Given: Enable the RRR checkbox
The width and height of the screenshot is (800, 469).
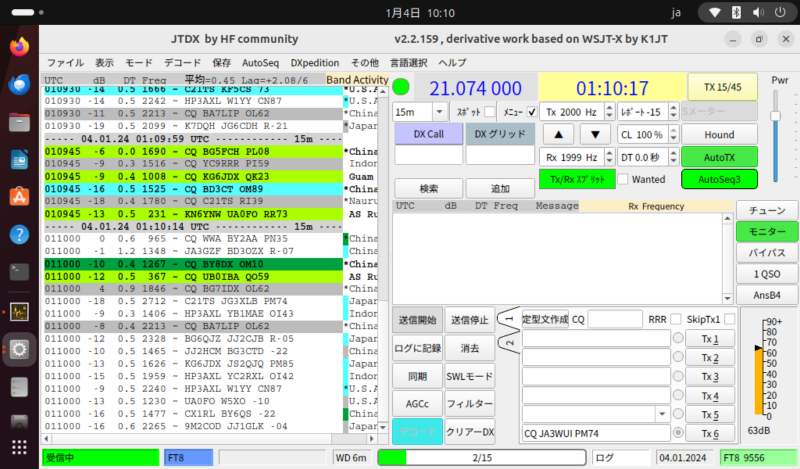Looking at the screenshot, I should 676,319.
